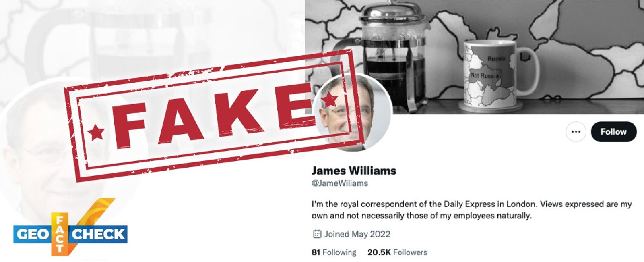Viewport: 644px width, 262px height.
Task: Click the profile bio about Daily Express
Action: pyautogui.click(x=472, y=210)
